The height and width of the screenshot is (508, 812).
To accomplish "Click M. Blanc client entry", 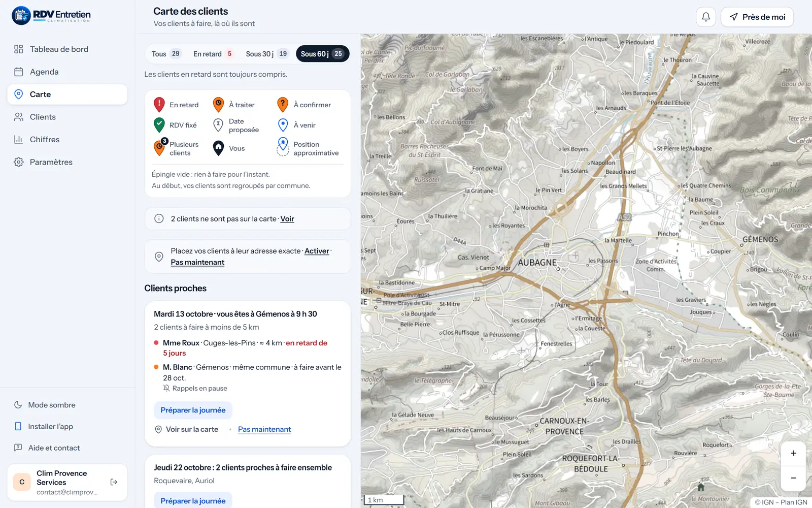I will click(248, 377).
